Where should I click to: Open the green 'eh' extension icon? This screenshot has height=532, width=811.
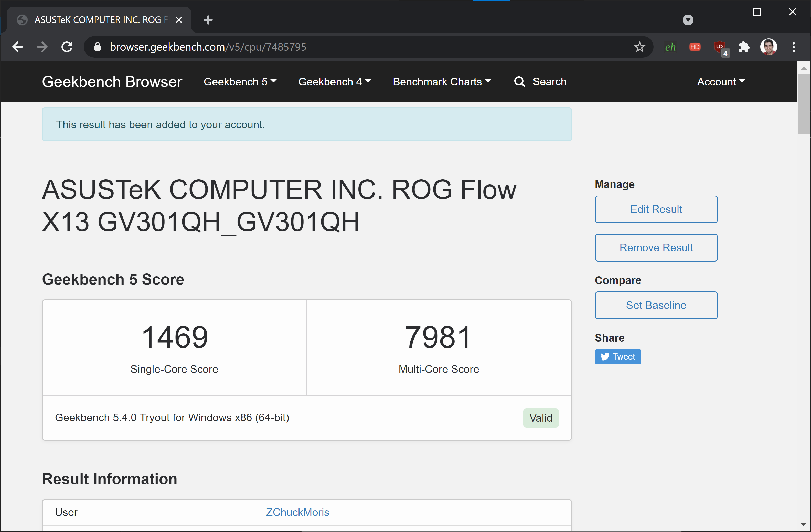point(670,47)
